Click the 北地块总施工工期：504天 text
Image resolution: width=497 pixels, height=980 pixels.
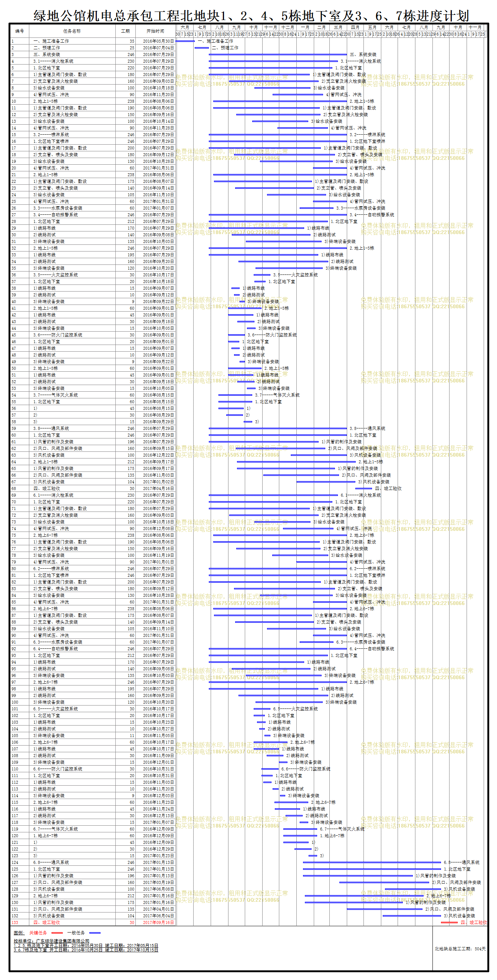click(460, 949)
